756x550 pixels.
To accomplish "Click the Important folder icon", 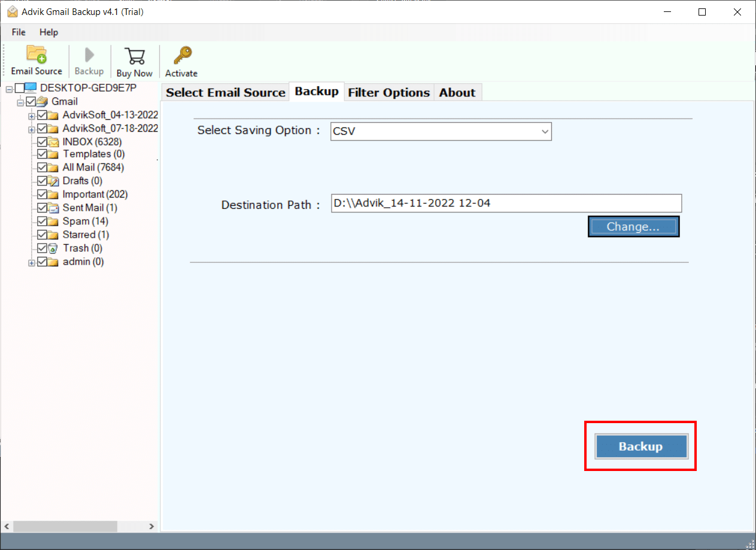I will 53,195.
